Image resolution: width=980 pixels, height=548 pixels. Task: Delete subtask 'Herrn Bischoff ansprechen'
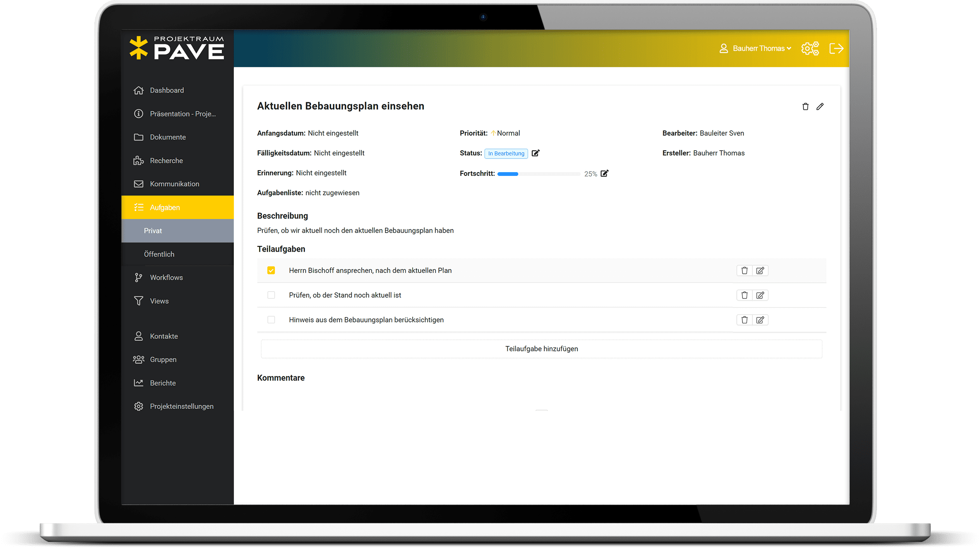tap(745, 271)
